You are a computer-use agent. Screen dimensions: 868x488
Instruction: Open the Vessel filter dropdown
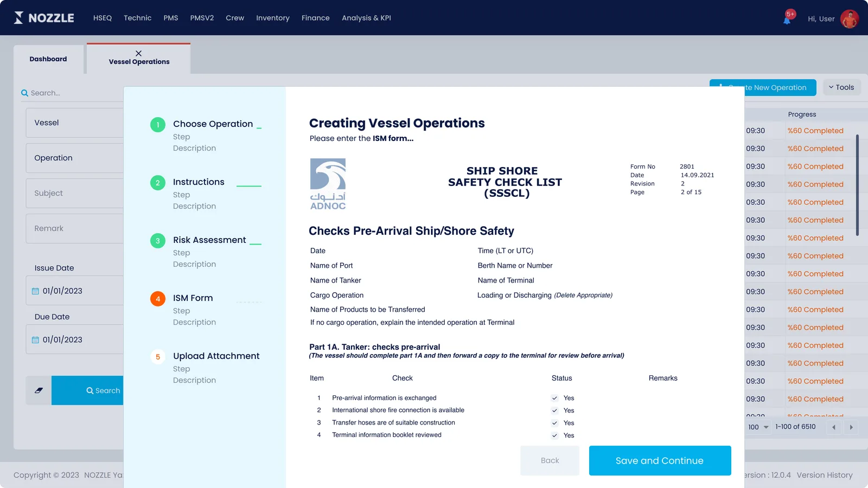point(75,123)
